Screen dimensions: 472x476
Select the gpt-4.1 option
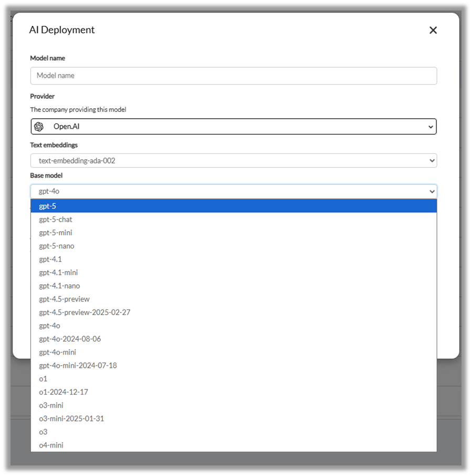(x=234, y=259)
